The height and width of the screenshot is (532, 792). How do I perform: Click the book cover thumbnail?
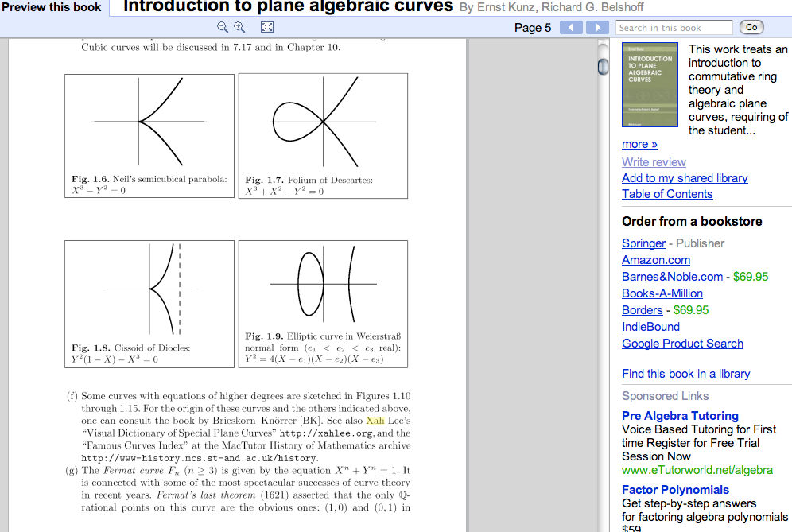click(650, 85)
